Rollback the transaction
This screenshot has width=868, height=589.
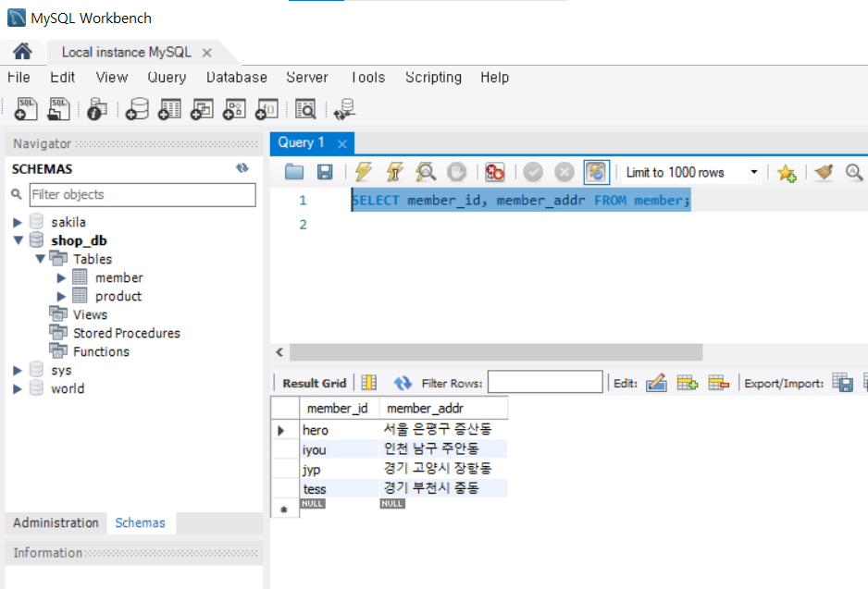pos(564,172)
